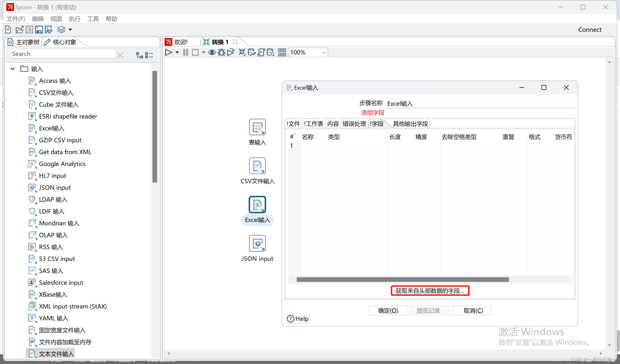The height and width of the screenshot is (364, 620).
Task: Select 文本文件输入 step in tree
Action: tap(50, 354)
